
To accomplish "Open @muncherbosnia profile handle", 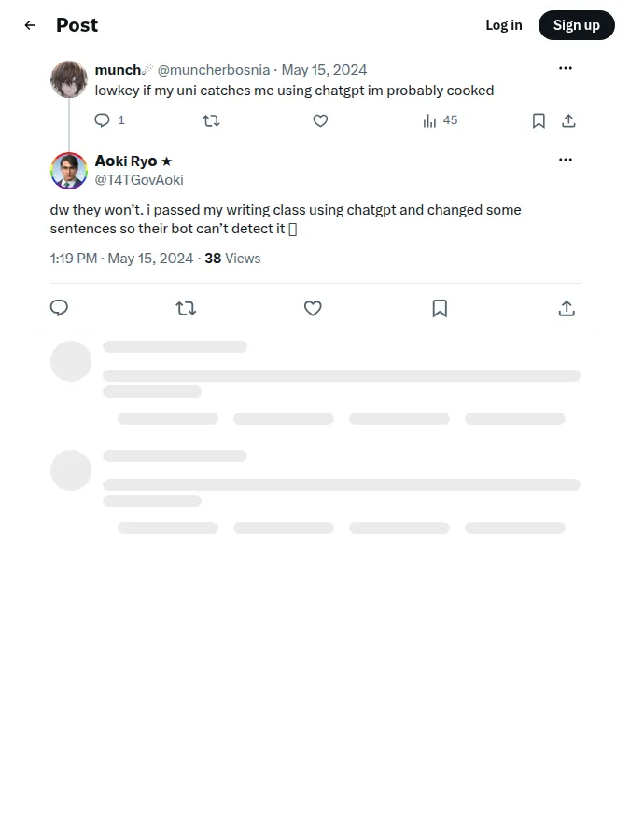I will pyautogui.click(x=214, y=70).
